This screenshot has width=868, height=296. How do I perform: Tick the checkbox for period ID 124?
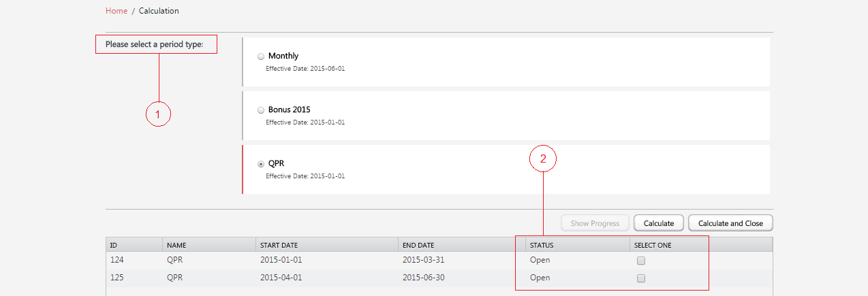640,261
